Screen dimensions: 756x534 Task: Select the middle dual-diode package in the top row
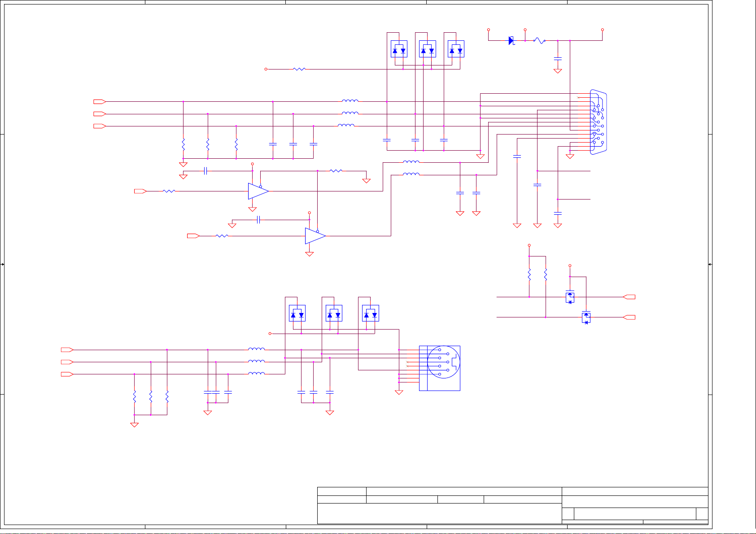[428, 49]
